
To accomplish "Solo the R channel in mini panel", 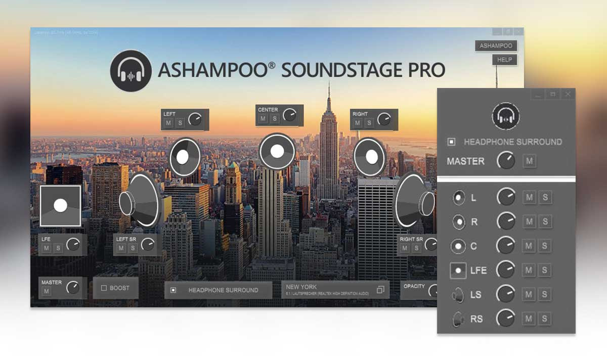I will 545,222.
